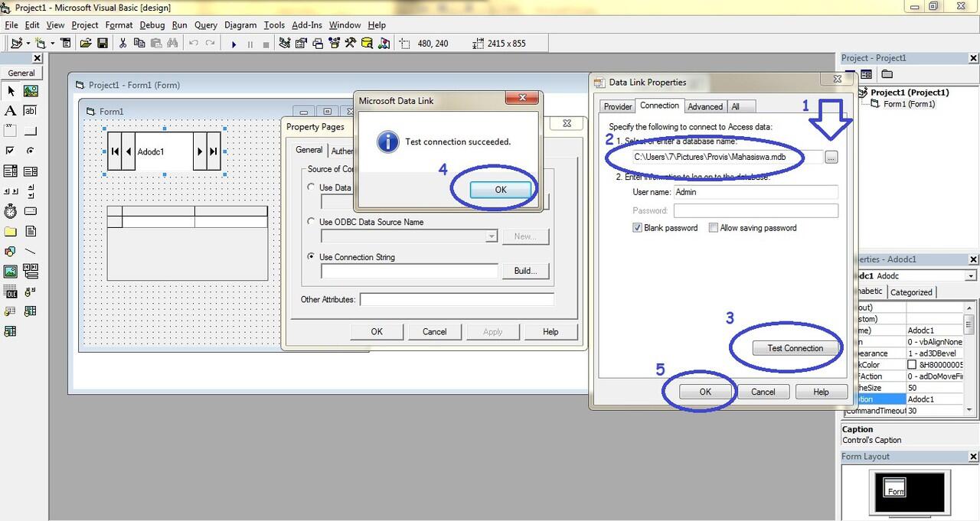Expand the Adodc1 object dropdown in Properties
This screenshot has width=980, height=521.
[x=971, y=275]
